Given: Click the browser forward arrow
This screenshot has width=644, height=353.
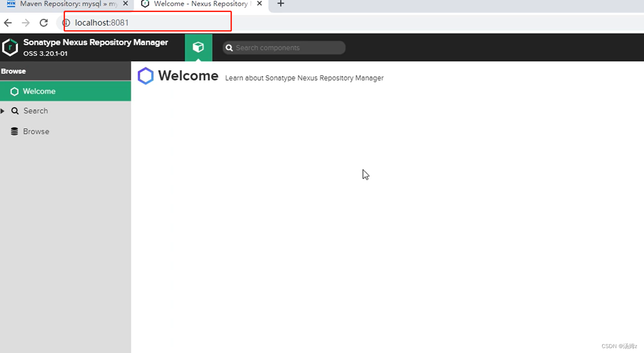Looking at the screenshot, I should point(26,23).
